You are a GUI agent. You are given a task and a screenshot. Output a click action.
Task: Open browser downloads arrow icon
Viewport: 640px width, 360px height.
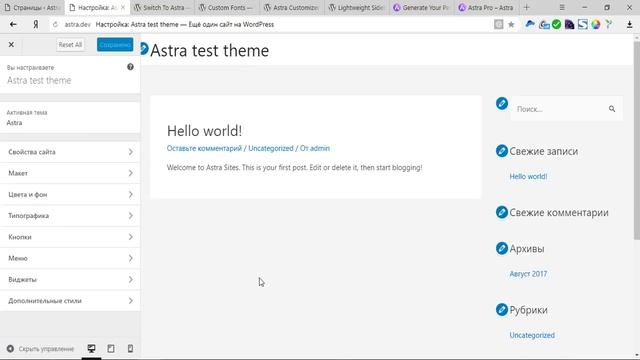629,24
